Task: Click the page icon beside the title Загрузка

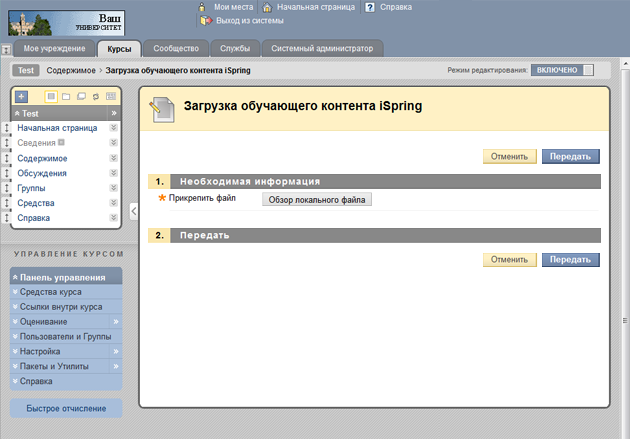Action: tap(163, 109)
